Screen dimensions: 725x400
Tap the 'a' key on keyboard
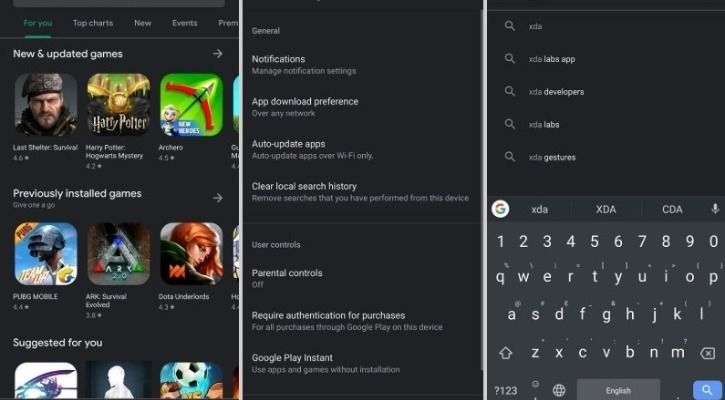[x=511, y=314]
